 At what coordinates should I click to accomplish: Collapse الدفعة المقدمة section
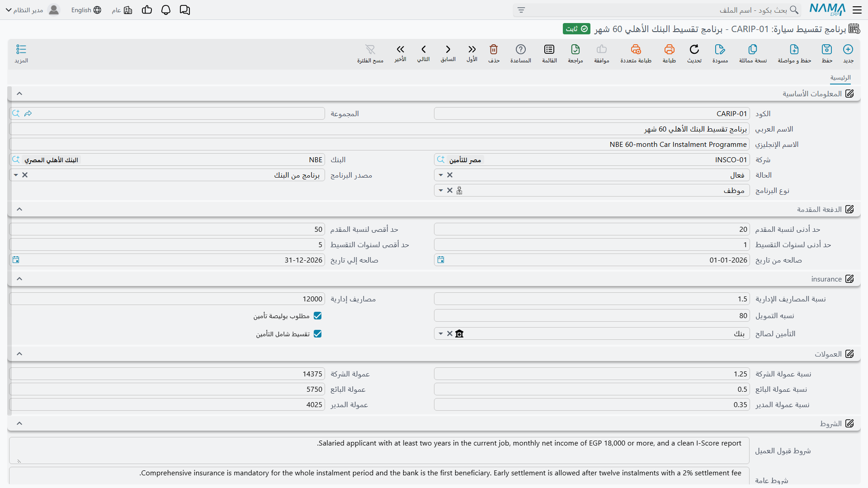coord(19,209)
